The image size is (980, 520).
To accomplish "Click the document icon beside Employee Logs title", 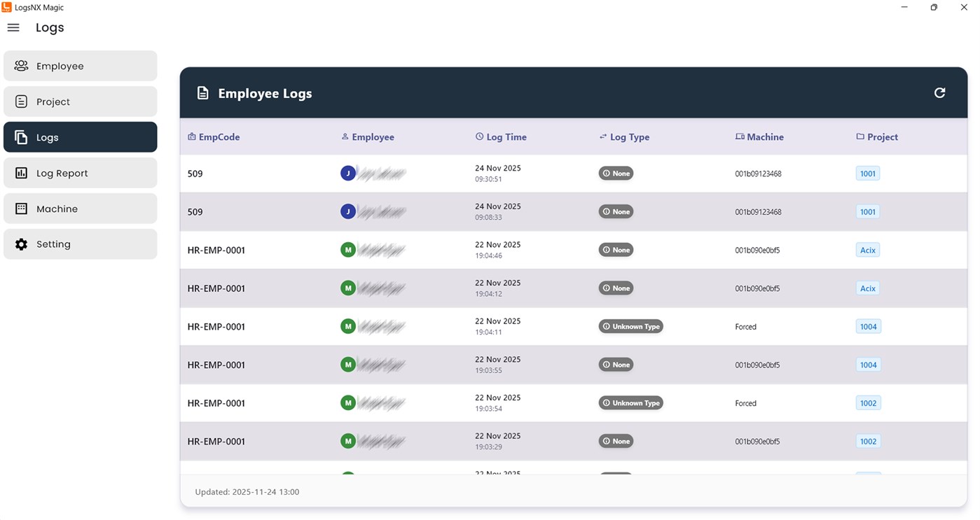I will pyautogui.click(x=202, y=93).
